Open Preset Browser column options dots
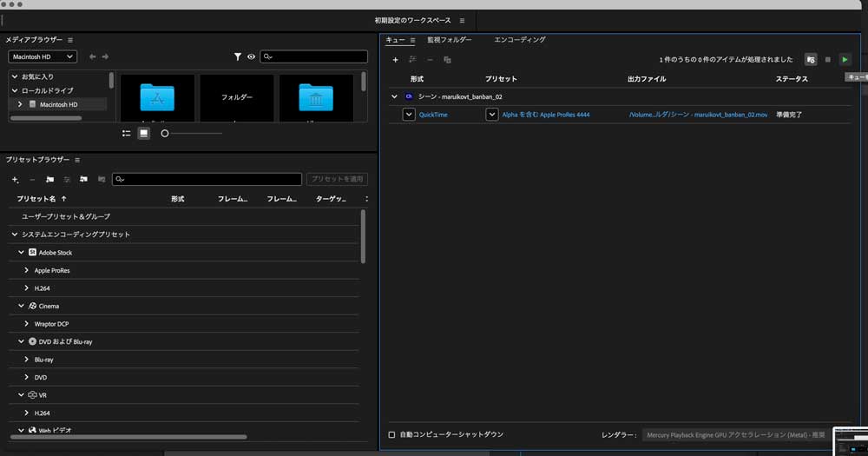The width and height of the screenshot is (868, 456). pos(366,199)
